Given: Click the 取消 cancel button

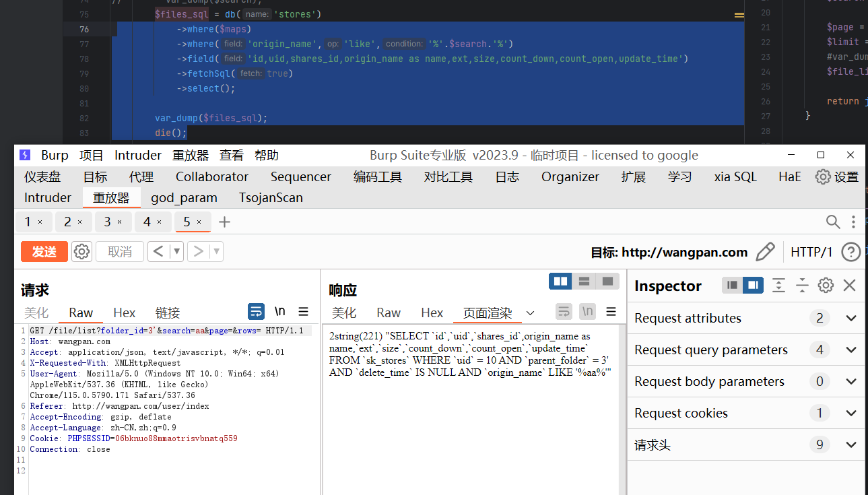Looking at the screenshot, I should (120, 252).
